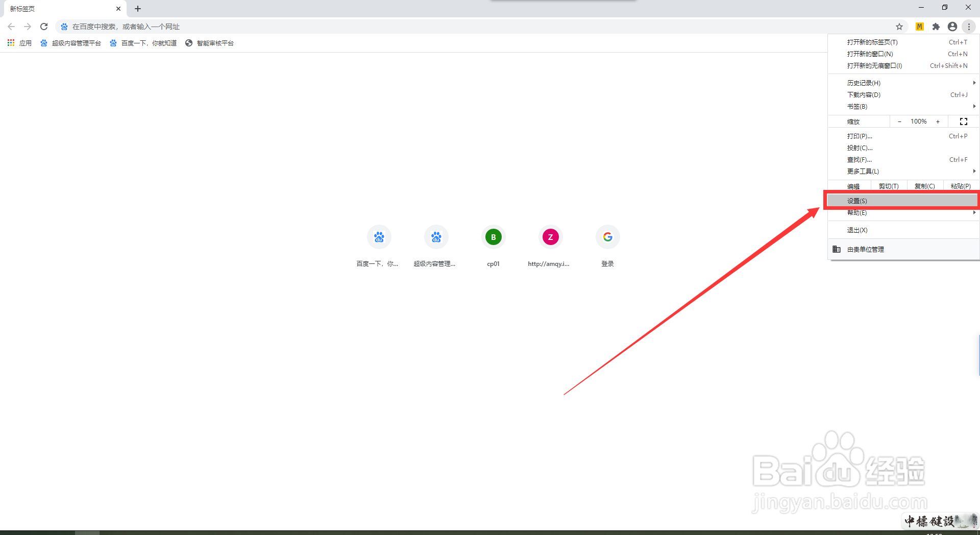980x535 pixels.
Task: Click the browser back arrow
Action: 11,27
